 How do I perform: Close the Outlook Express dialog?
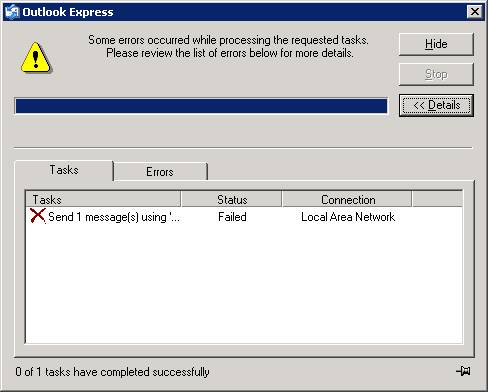[474, 12]
